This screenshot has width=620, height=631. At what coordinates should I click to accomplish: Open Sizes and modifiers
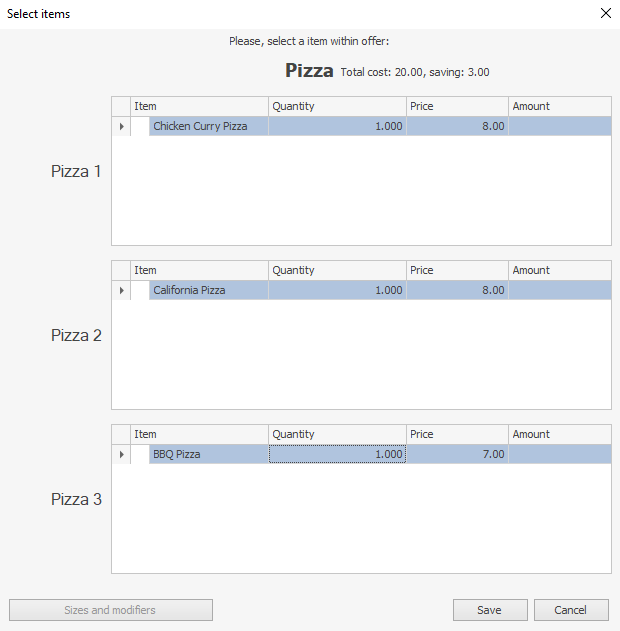point(110,610)
